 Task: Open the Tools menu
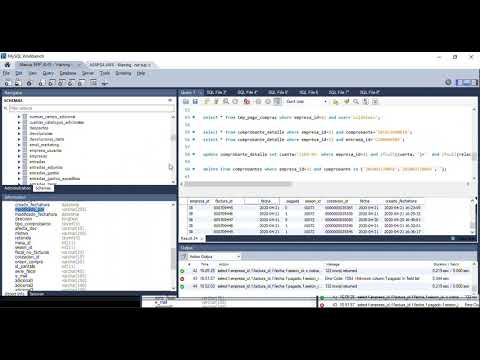(x=105, y=73)
